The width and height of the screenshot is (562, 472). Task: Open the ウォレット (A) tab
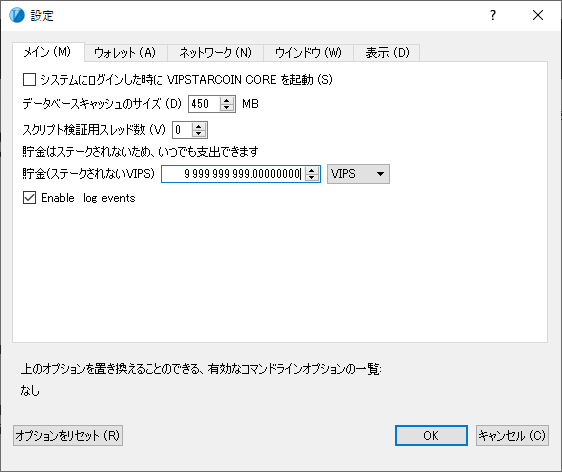point(125,53)
